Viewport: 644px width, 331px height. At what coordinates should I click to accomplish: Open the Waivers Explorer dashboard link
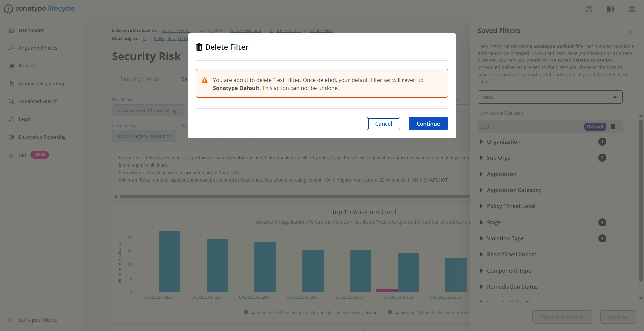[246, 31]
